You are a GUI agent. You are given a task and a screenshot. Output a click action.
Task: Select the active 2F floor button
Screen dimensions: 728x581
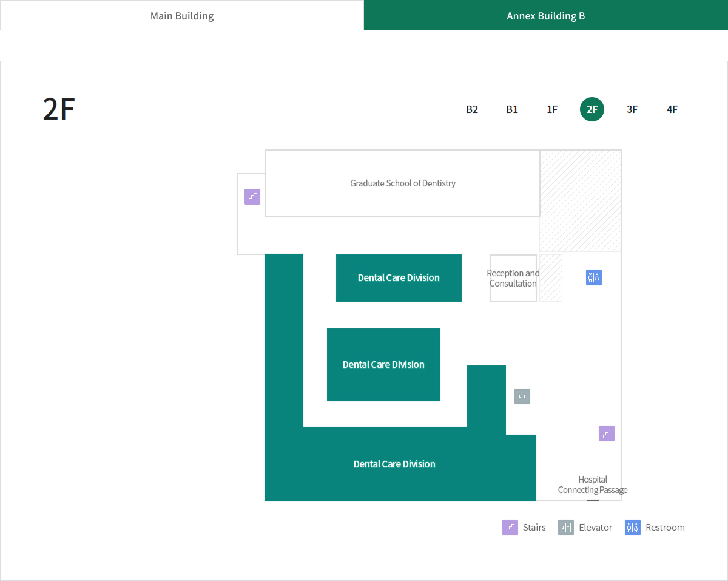[x=592, y=109]
